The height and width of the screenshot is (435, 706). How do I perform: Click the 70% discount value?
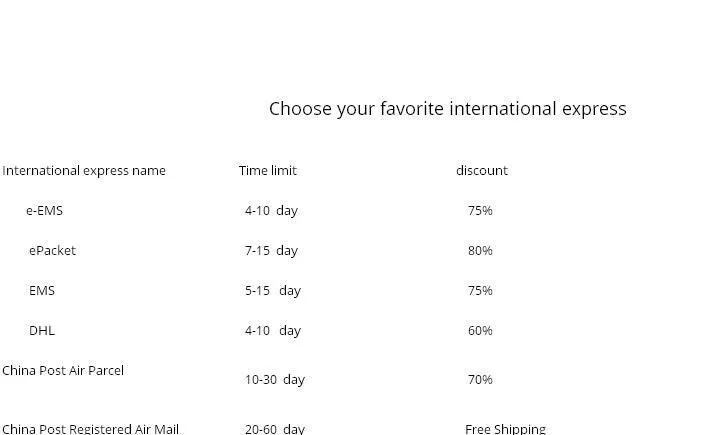(x=480, y=380)
